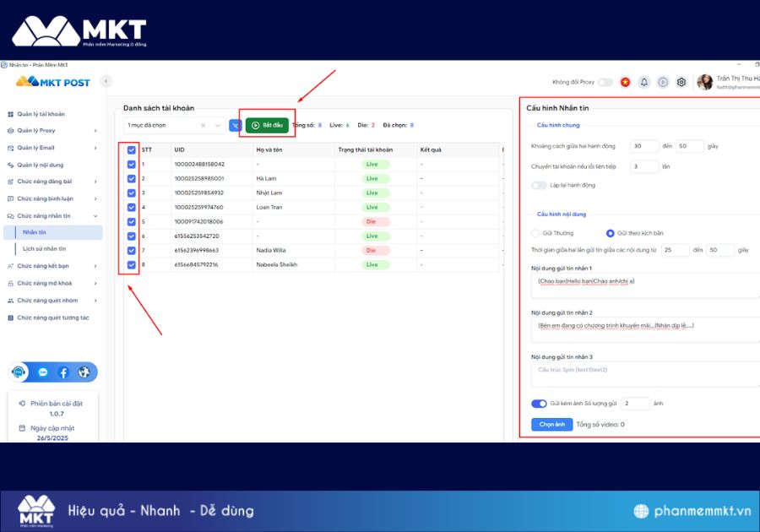Select the filter funnel icon near Bắt đầu

(x=236, y=124)
